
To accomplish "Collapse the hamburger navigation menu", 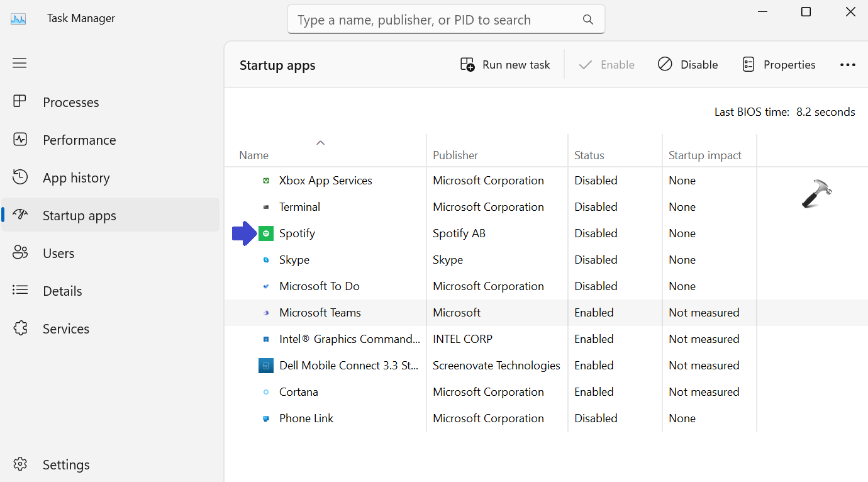I will [19, 63].
